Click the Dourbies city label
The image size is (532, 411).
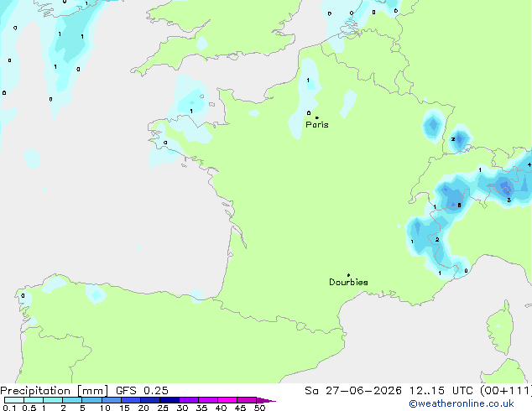pyautogui.click(x=348, y=282)
